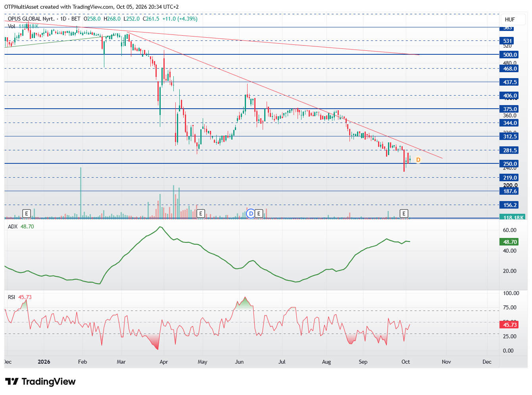Click the 406.0 price level label
Viewport: 532px width, 395px height.
pyautogui.click(x=510, y=96)
